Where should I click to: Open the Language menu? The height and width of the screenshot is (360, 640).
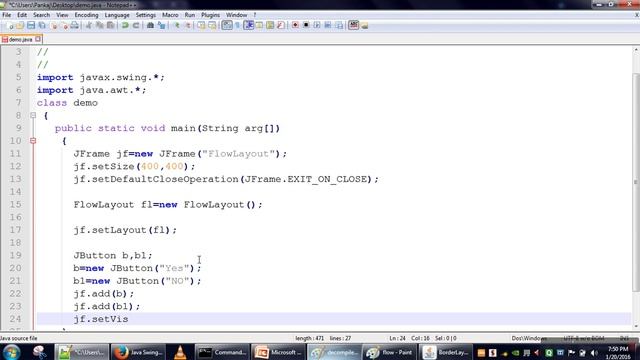pos(117,15)
